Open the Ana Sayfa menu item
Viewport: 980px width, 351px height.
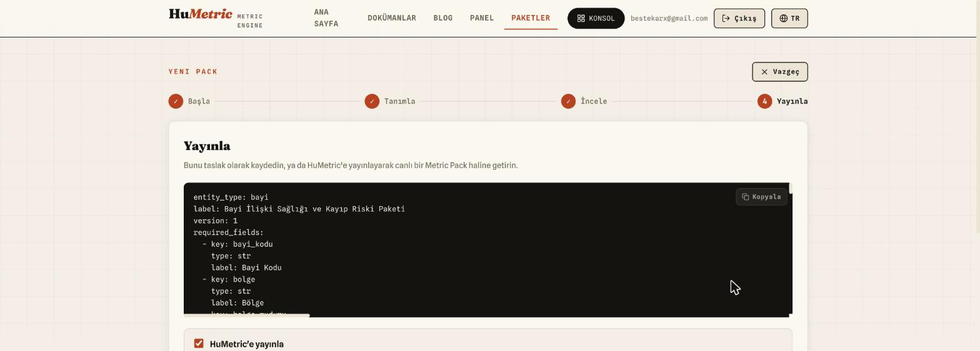click(x=326, y=18)
